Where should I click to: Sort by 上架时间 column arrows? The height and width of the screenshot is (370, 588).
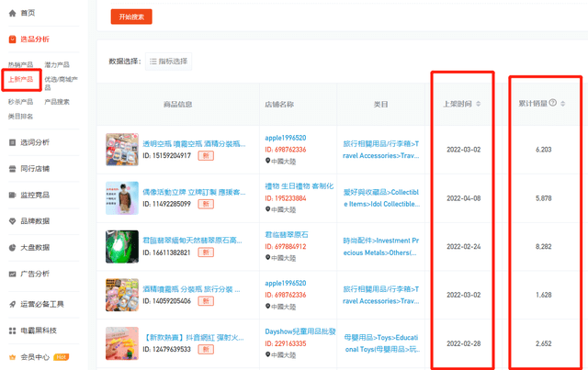pyautogui.click(x=478, y=104)
